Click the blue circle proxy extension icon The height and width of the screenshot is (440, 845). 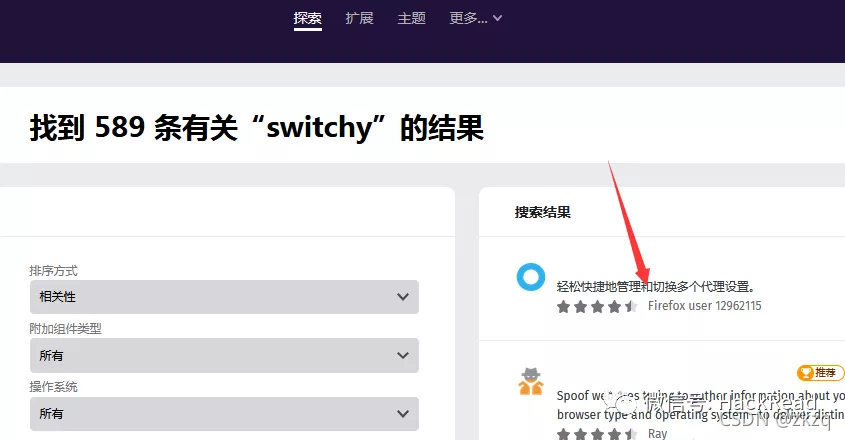(531, 277)
